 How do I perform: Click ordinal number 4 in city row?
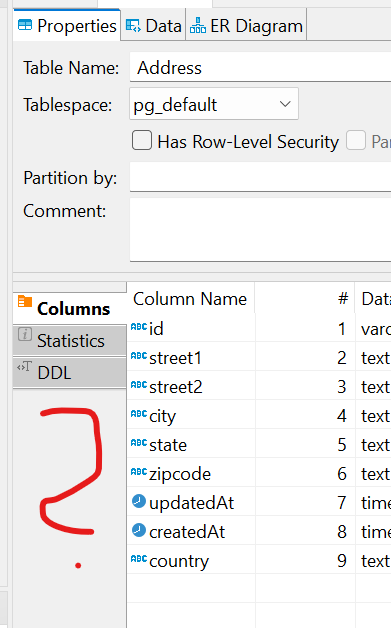point(342,416)
